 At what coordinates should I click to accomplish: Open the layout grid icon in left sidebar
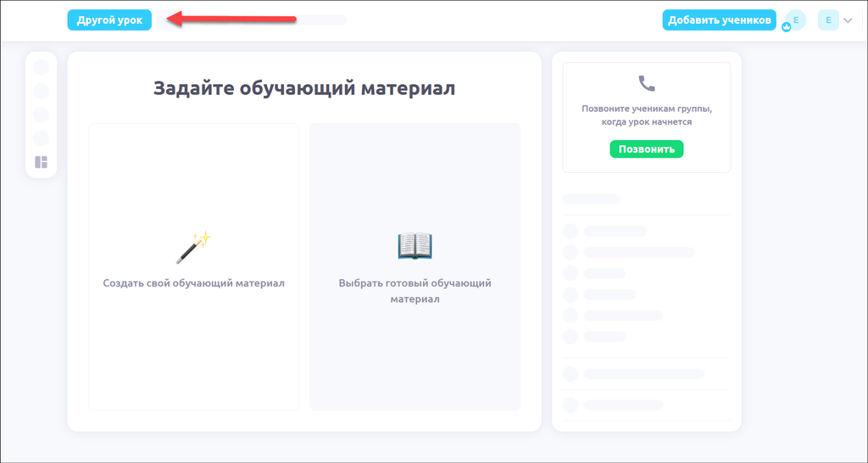[x=42, y=162]
